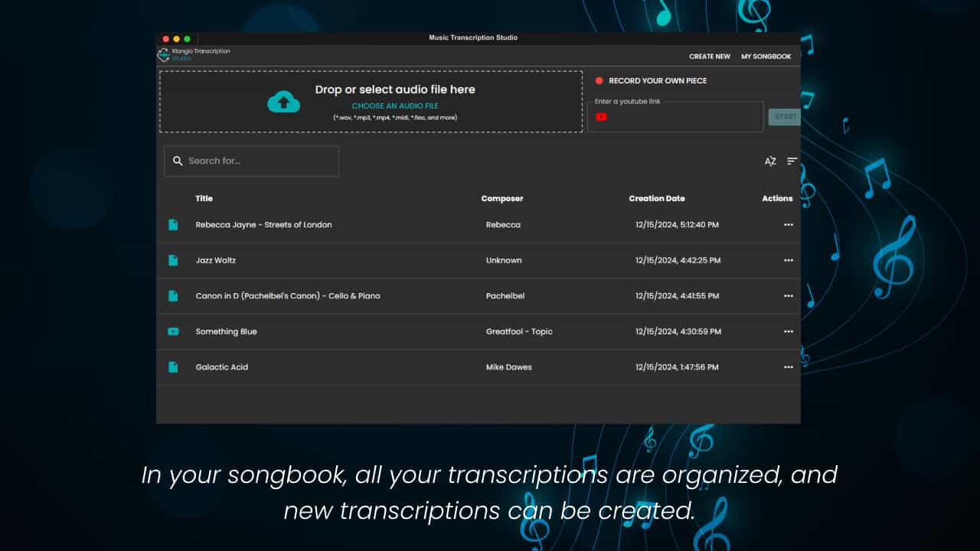Click the magnifying glass search icon
The width and height of the screenshot is (980, 551).
(x=178, y=161)
